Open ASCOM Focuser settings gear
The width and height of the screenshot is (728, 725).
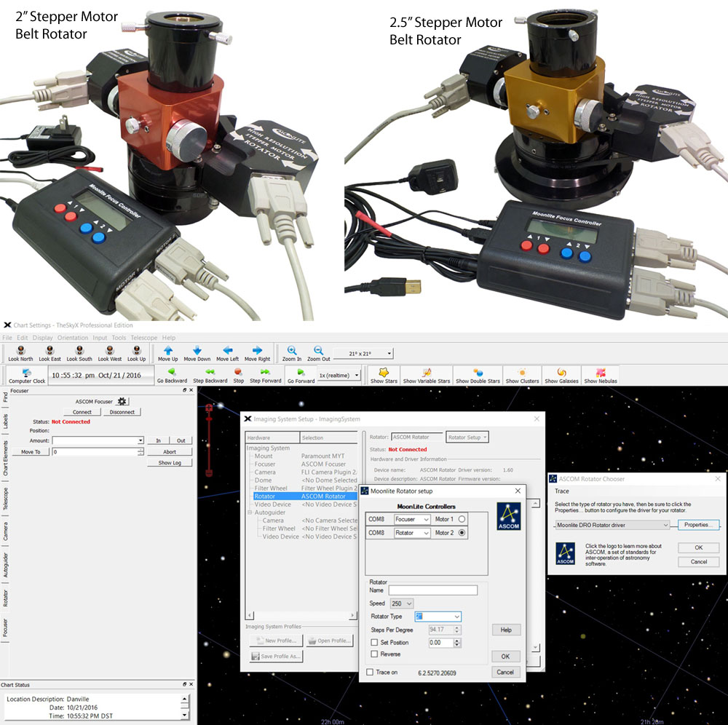[x=122, y=401]
